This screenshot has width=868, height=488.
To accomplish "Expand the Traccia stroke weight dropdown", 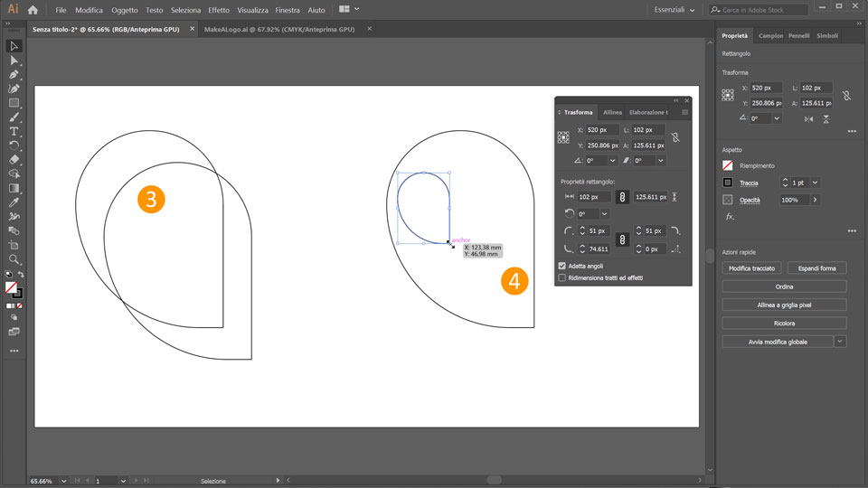I will click(816, 183).
